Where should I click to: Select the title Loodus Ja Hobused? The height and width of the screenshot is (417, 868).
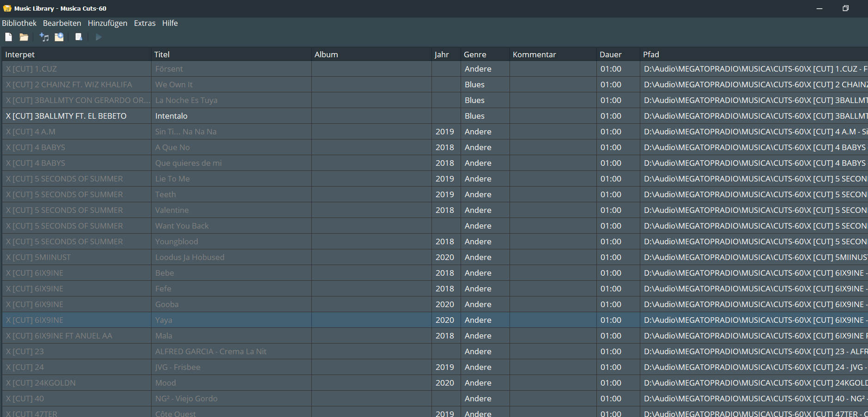click(x=190, y=257)
